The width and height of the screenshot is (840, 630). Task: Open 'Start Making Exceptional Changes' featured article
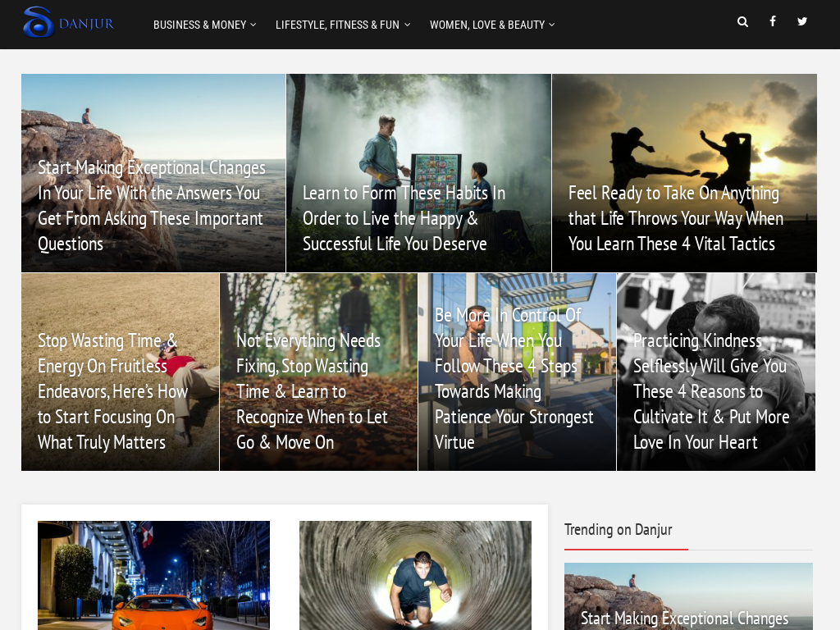[x=153, y=173]
